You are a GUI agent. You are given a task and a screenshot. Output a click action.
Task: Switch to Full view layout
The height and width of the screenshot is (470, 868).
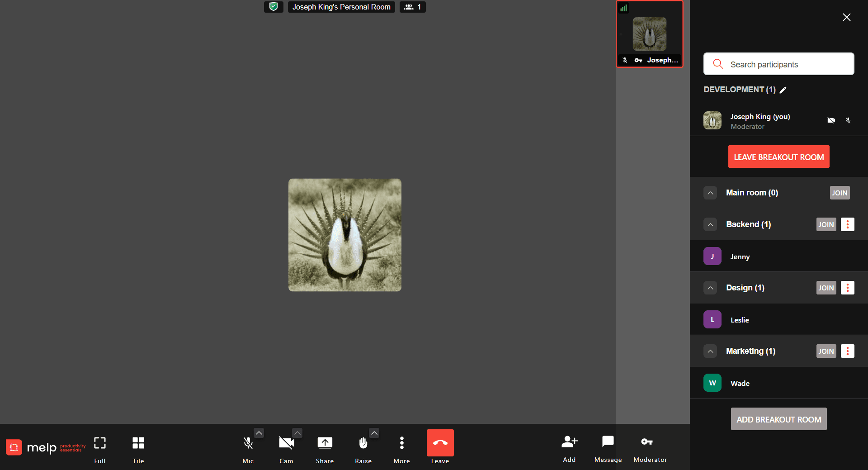[x=99, y=443]
